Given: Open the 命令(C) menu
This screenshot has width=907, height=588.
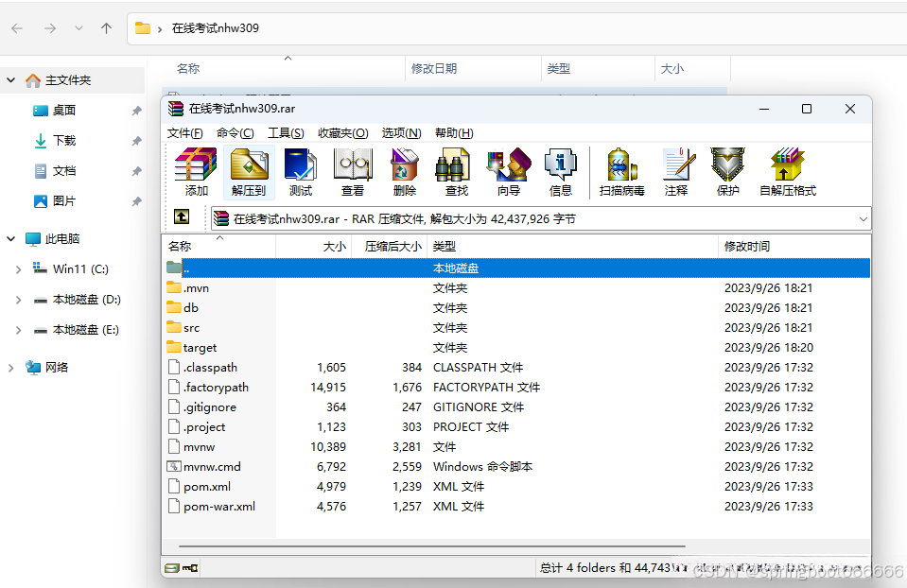Looking at the screenshot, I should [235, 133].
